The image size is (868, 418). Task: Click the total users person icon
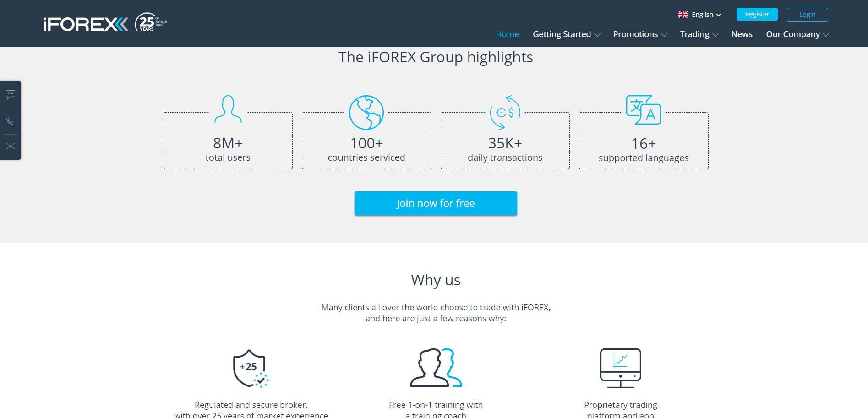point(228,109)
